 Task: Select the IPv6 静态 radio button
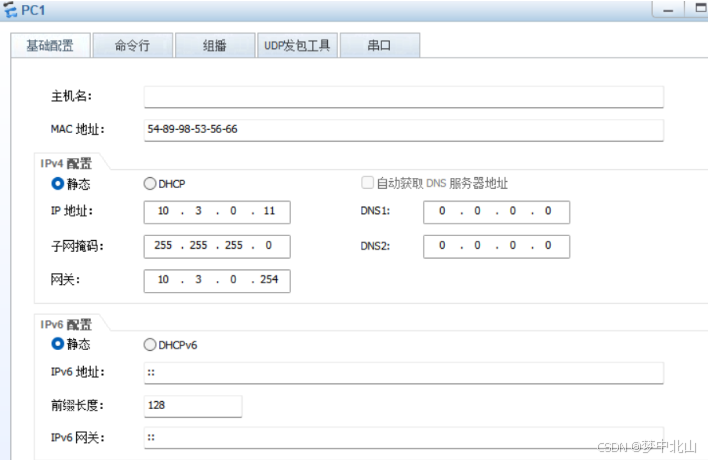57,344
